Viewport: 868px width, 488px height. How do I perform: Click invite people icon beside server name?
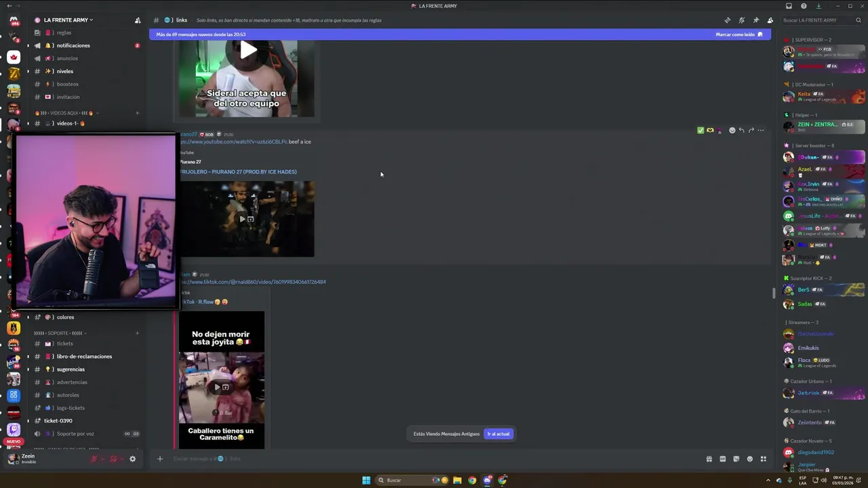[x=138, y=20]
